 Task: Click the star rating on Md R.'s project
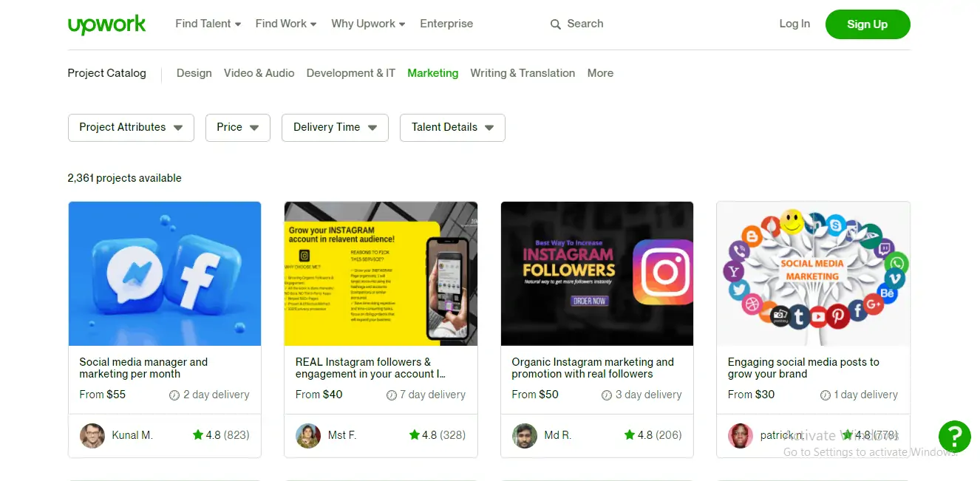tap(629, 434)
